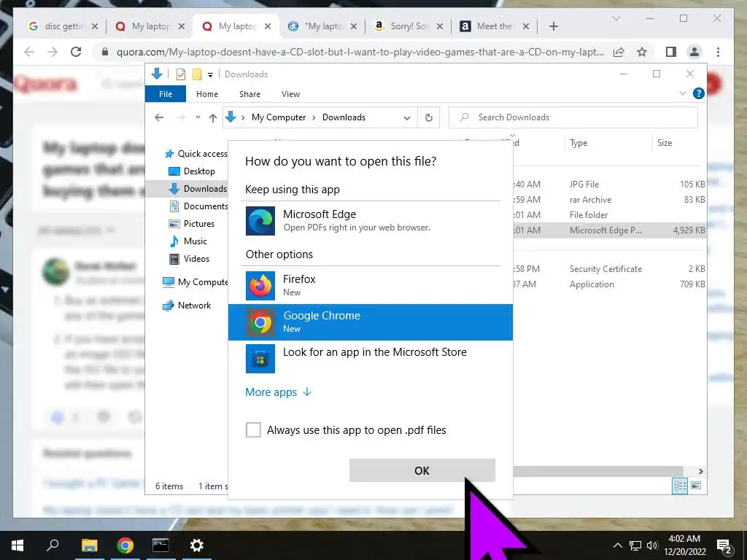Open File Explorer from the taskbar
Image resolution: width=747 pixels, height=560 pixels.
pyautogui.click(x=89, y=545)
